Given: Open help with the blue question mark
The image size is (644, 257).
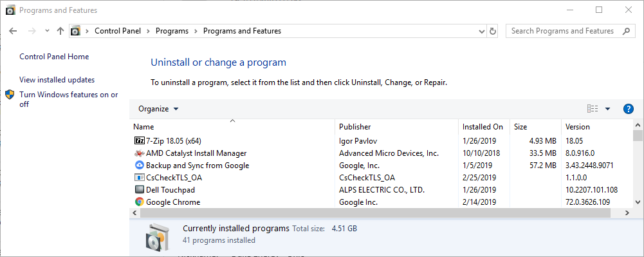Looking at the screenshot, I should [x=628, y=109].
